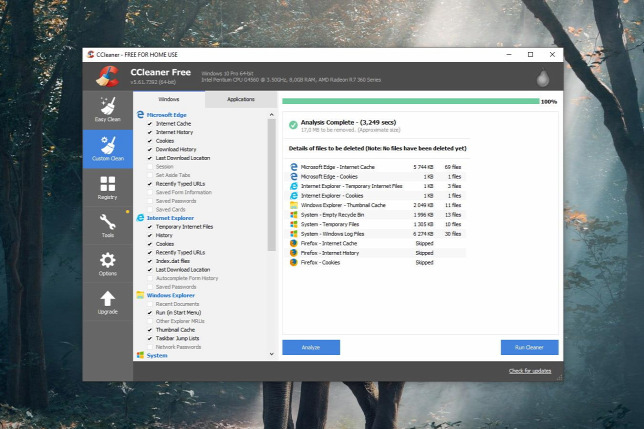Collapse the Internet Explorer section header
The width and height of the screenshot is (644, 429).
(x=170, y=218)
